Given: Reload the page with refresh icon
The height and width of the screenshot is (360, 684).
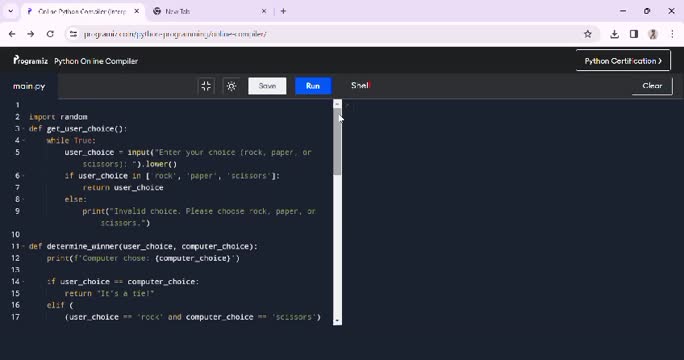Looking at the screenshot, I should (50, 34).
